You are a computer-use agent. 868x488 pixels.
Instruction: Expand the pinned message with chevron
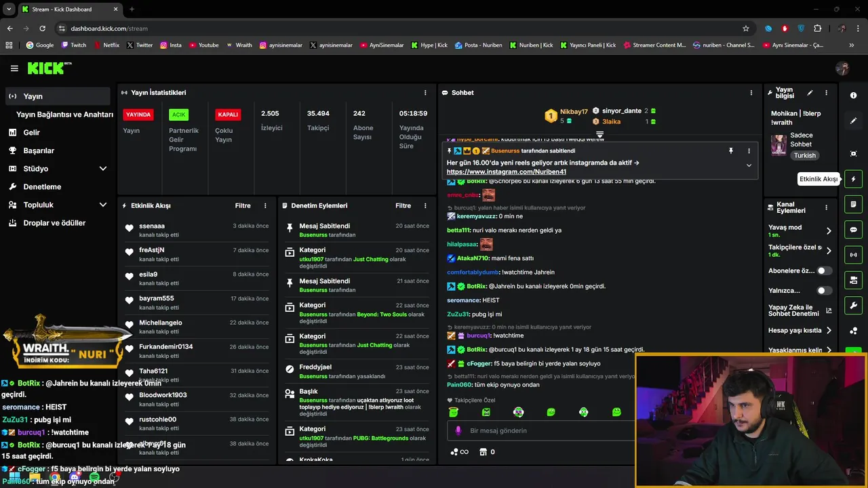(749, 165)
